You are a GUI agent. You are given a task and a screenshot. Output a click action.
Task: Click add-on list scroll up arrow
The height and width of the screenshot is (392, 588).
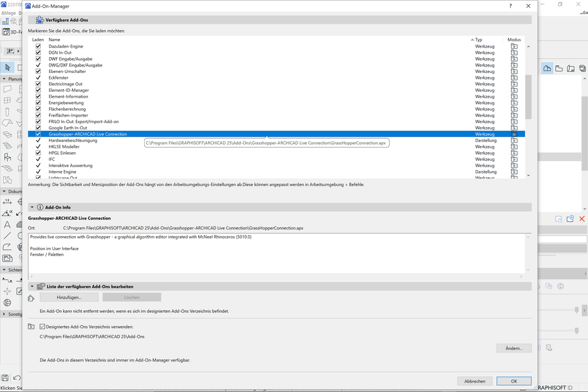[529, 47]
